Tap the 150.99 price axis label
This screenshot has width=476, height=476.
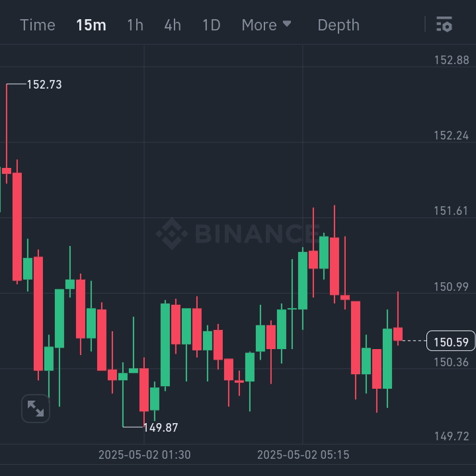pos(451,287)
